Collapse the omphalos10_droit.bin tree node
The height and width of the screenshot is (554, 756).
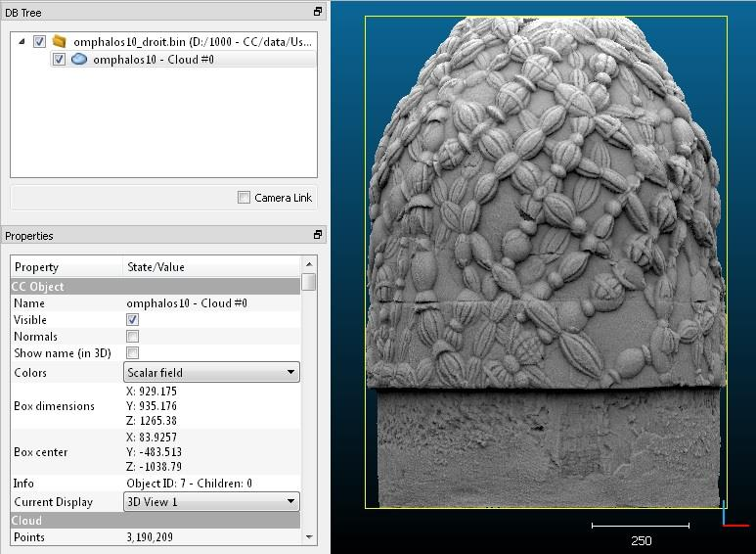(x=22, y=42)
